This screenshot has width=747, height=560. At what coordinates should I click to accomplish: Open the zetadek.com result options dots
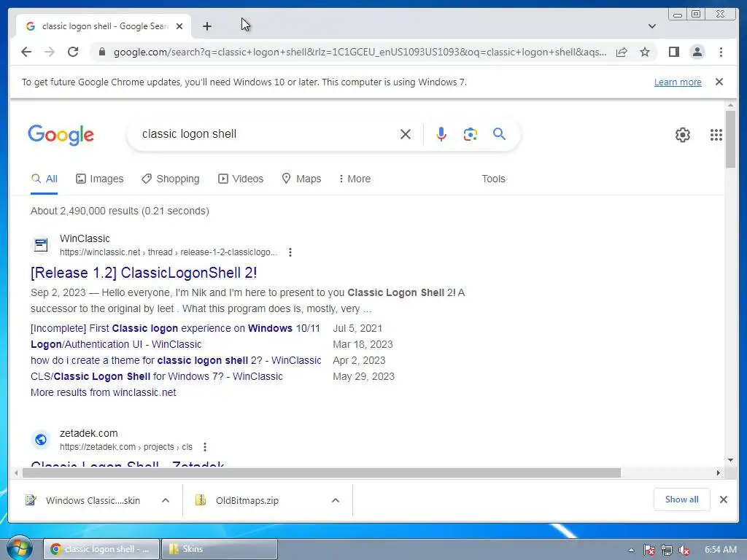(205, 447)
